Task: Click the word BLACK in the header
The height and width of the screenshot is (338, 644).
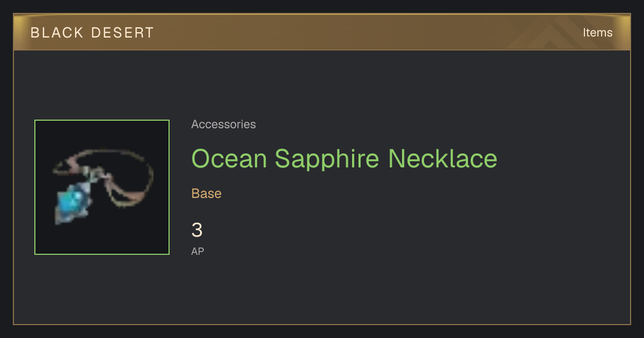Action: [57, 33]
